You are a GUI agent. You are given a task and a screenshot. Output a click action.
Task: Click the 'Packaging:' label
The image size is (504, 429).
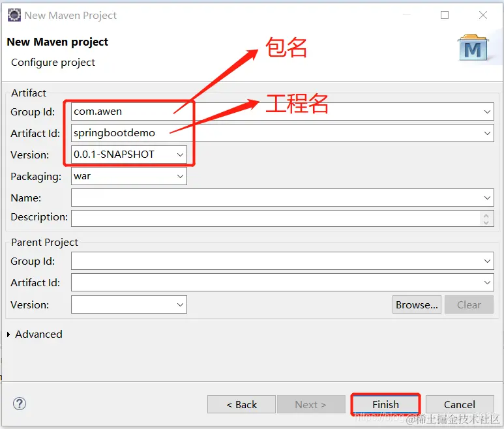click(36, 177)
